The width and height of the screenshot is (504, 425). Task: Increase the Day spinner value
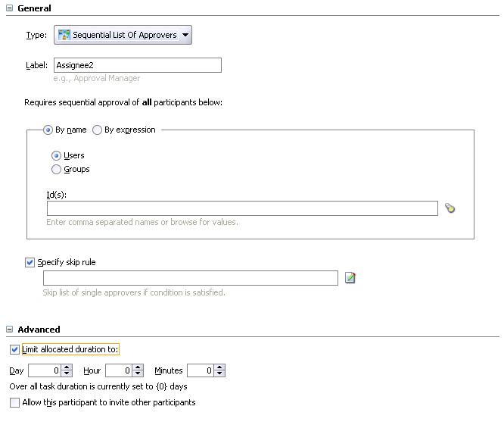(x=67, y=367)
